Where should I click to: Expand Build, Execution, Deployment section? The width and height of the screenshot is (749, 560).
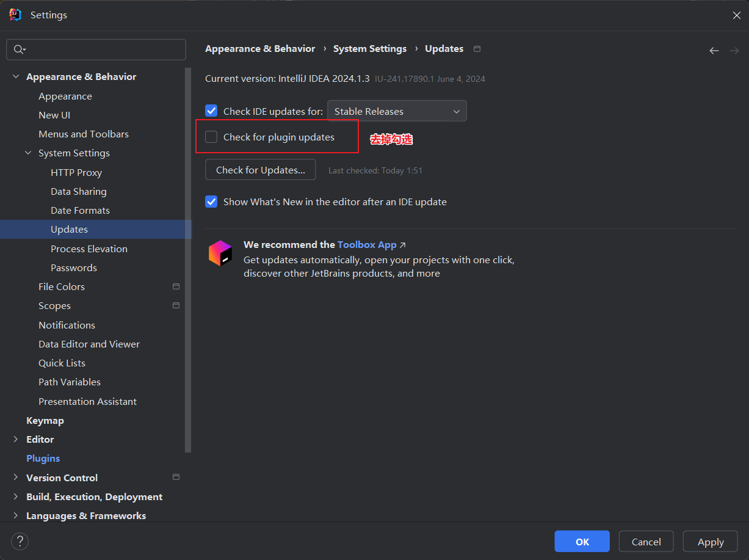[x=16, y=496]
